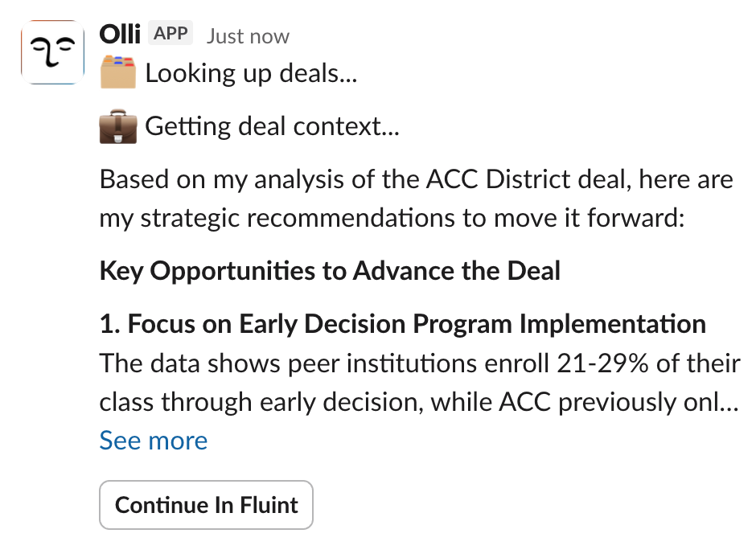Select the 'Key Opportunities to Advance the Deal' heading
This screenshot has height=554, width=756.
pos(330,271)
